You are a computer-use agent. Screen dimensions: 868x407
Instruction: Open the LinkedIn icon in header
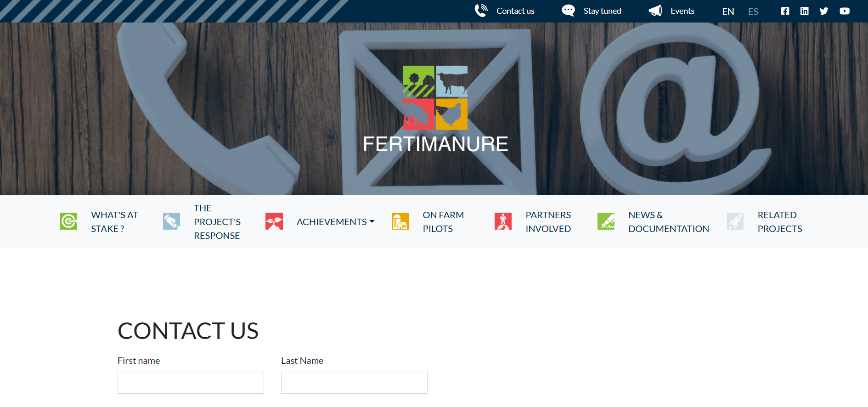point(804,11)
